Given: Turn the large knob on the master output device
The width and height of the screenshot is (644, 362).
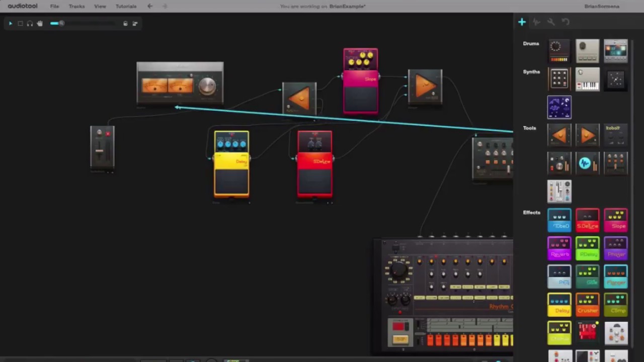Looking at the screenshot, I should pyautogui.click(x=207, y=86).
